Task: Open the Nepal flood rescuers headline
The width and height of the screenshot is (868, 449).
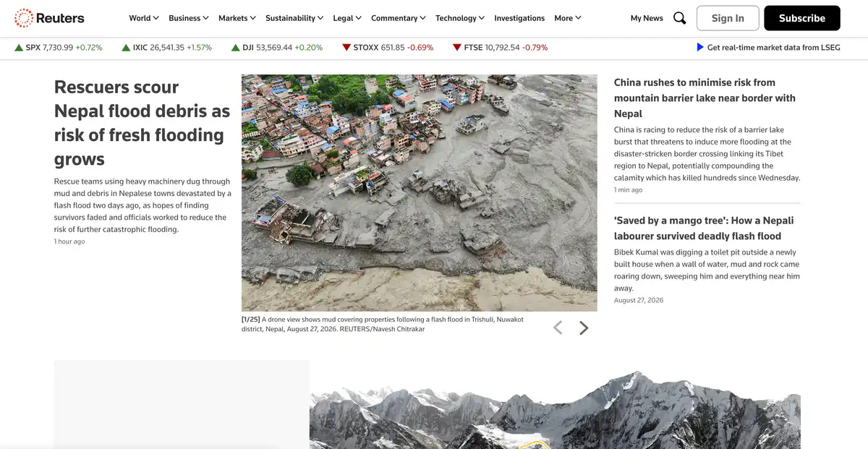Action: pyautogui.click(x=142, y=123)
